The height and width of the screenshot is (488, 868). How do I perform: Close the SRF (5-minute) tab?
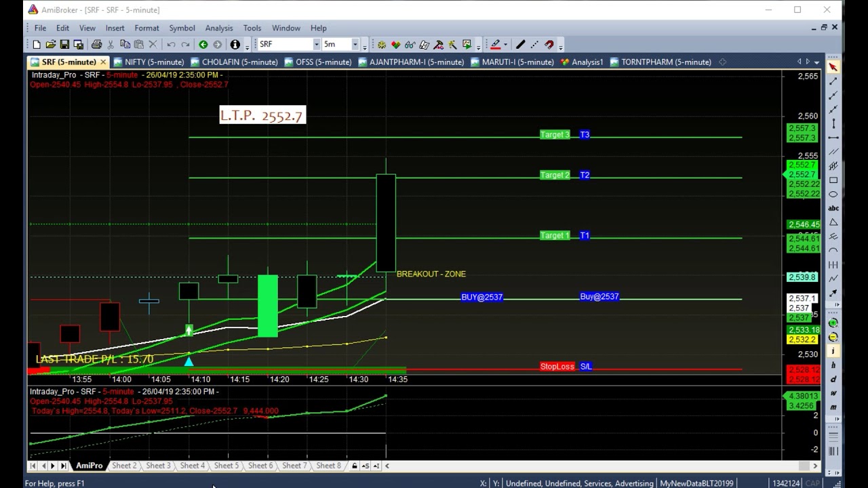(x=103, y=62)
